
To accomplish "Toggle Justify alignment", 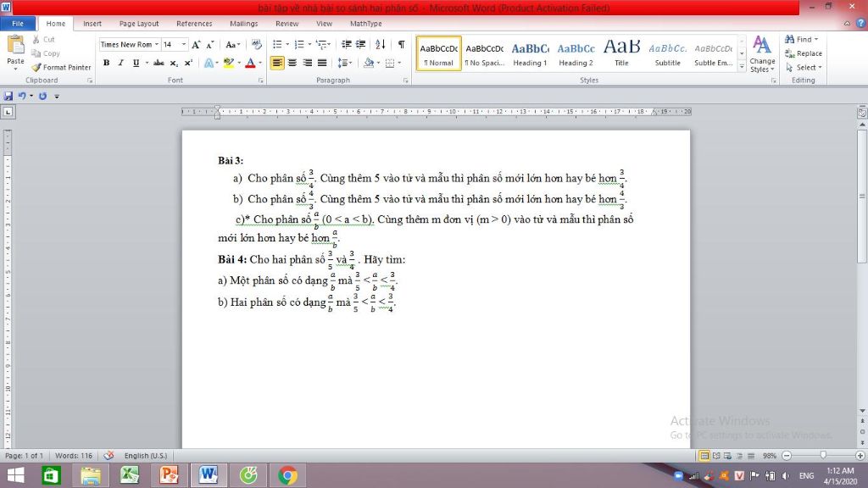I will pyautogui.click(x=322, y=63).
